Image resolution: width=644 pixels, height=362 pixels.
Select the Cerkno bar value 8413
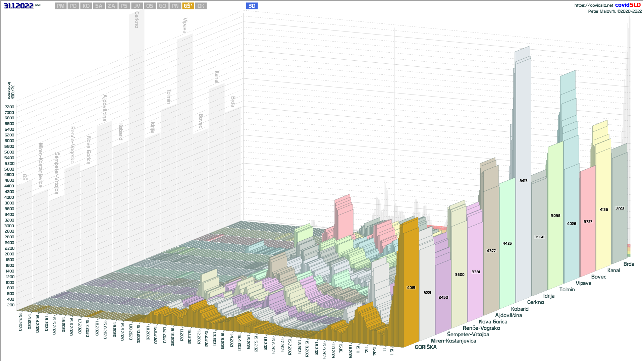point(523,181)
